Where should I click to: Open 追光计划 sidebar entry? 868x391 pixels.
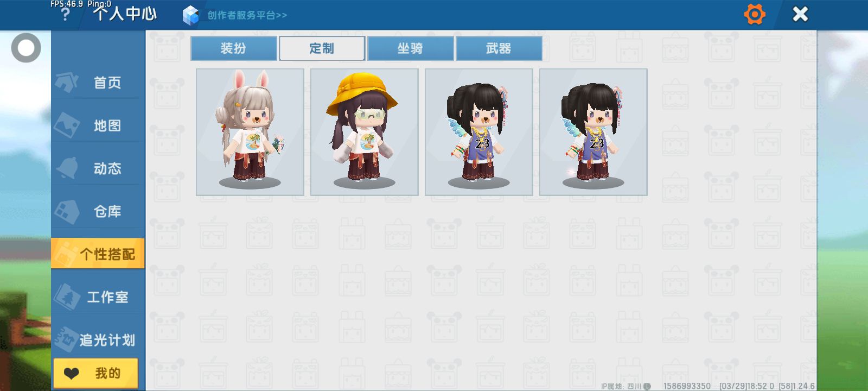98,340
